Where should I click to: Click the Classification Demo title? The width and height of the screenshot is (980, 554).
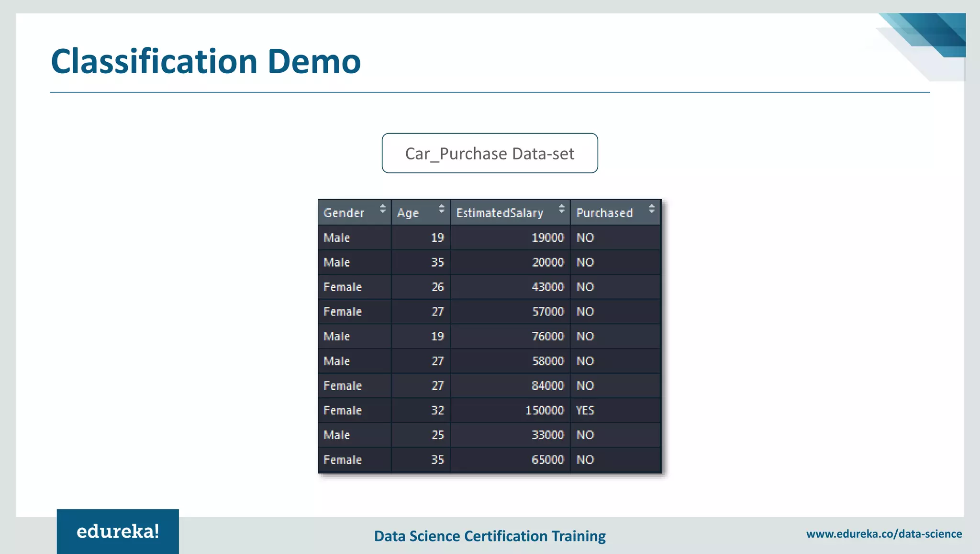(206, 61)
